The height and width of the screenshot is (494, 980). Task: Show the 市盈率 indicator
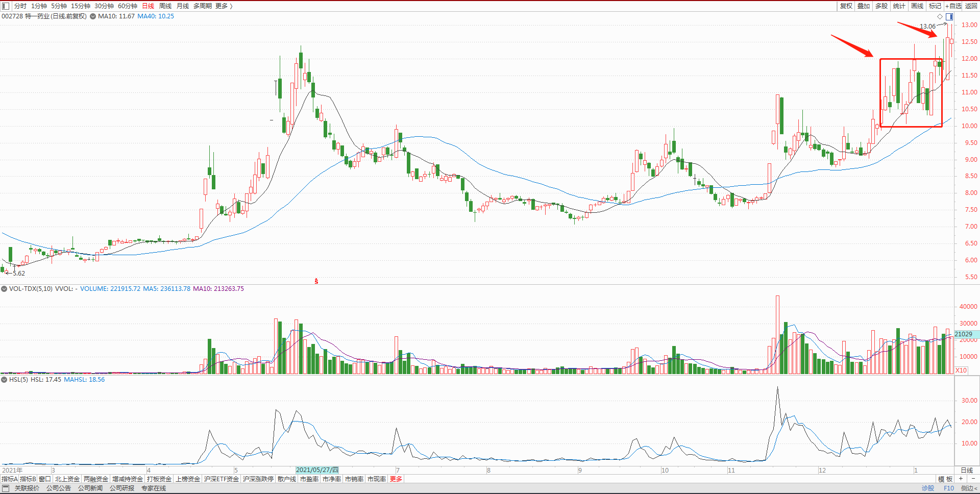pyautogui.click(x=309, y=479)
